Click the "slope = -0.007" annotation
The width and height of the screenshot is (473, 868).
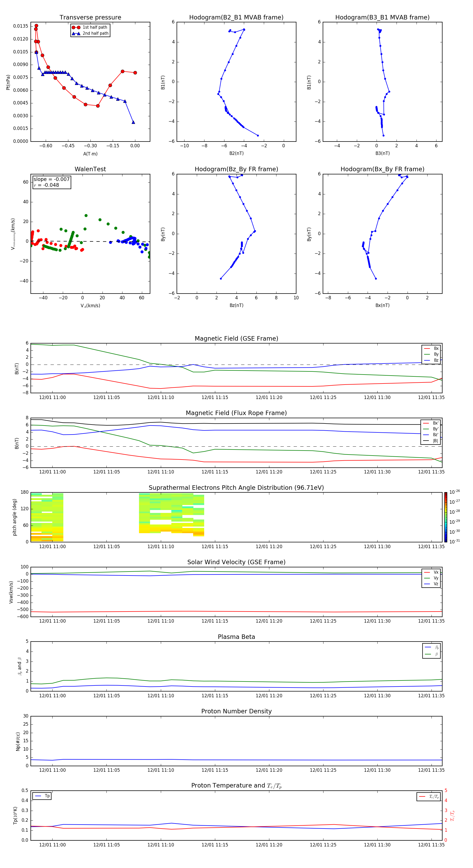pyautogui.click(x=52, y=179)
